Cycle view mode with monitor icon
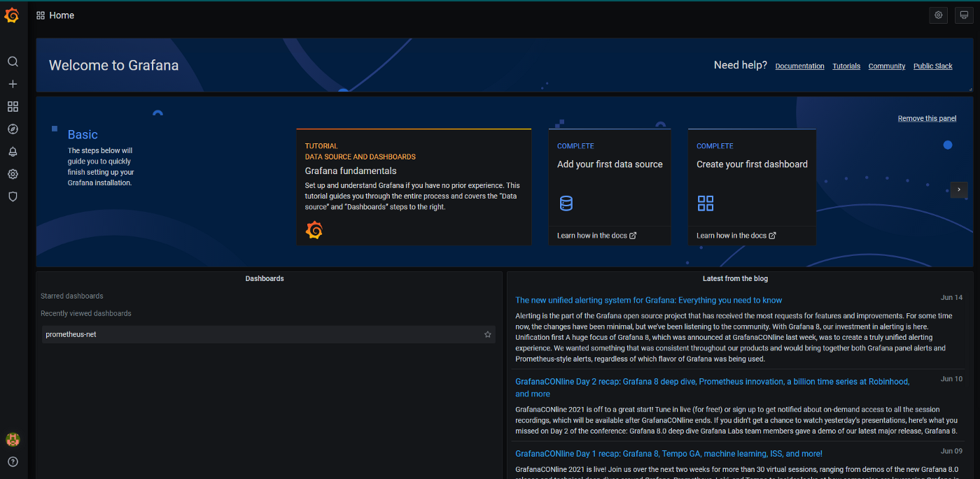 (965, 15)
